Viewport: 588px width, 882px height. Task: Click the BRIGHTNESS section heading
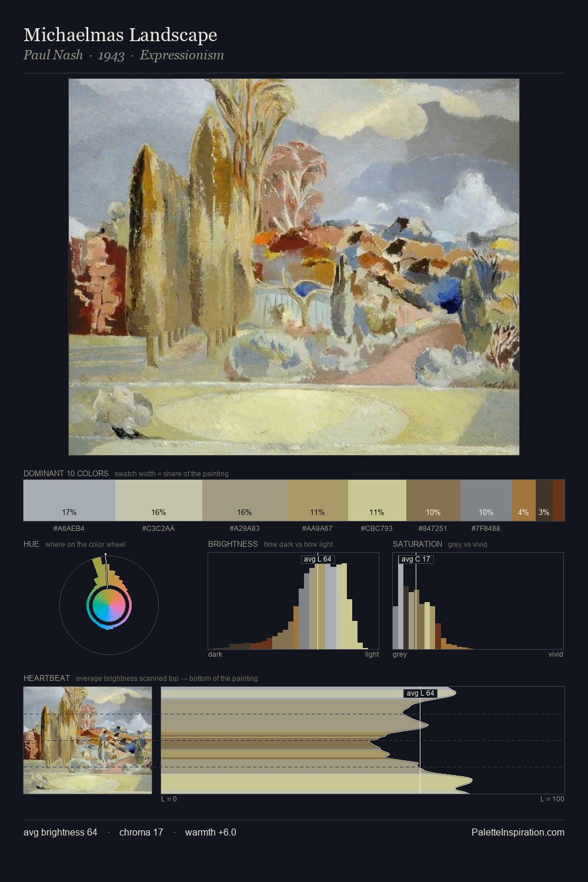[x=233, y=544]
